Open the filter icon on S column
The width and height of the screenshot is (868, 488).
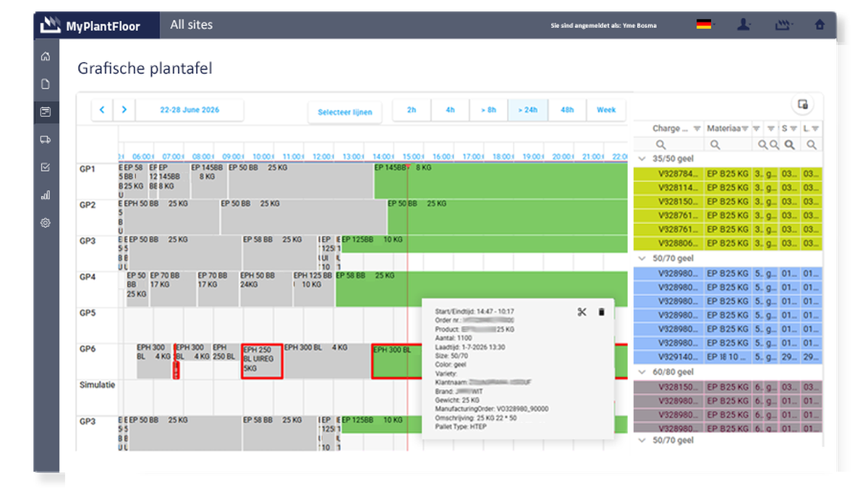coord(793,129)
